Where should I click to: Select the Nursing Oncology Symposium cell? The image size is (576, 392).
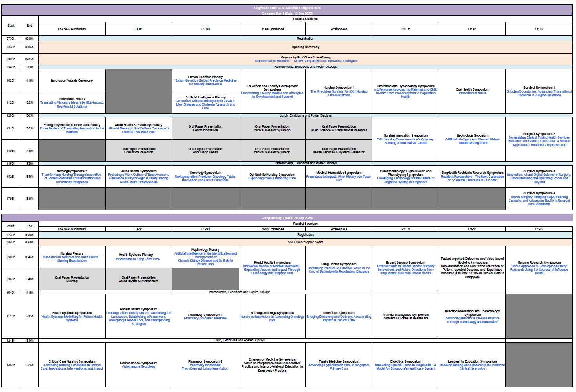tap(272, 316)
